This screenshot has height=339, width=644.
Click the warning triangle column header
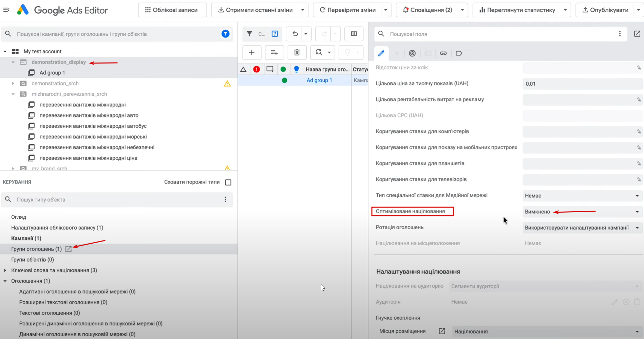[x=243, y=69]
